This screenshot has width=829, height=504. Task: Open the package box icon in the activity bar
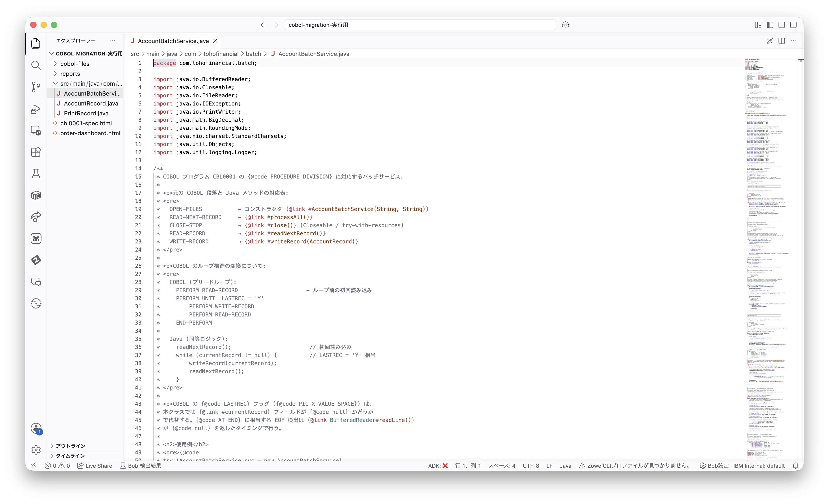coord(36,195)
